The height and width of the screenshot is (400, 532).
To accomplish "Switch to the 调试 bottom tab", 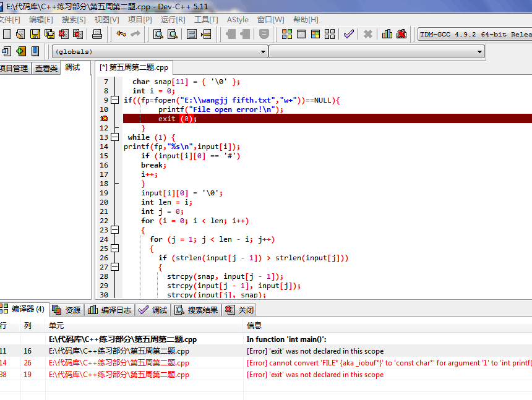I will [153, 310].
